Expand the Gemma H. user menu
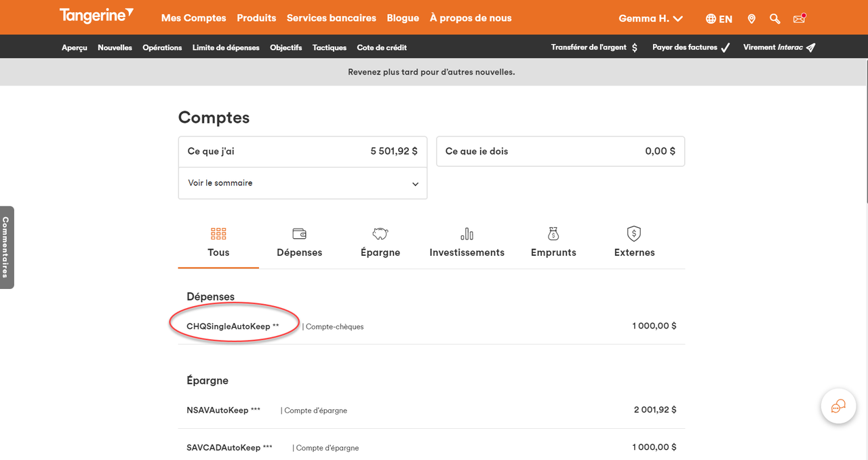This screenshot has width=868, height=460. pyautogui.click(x=650, y=18)
